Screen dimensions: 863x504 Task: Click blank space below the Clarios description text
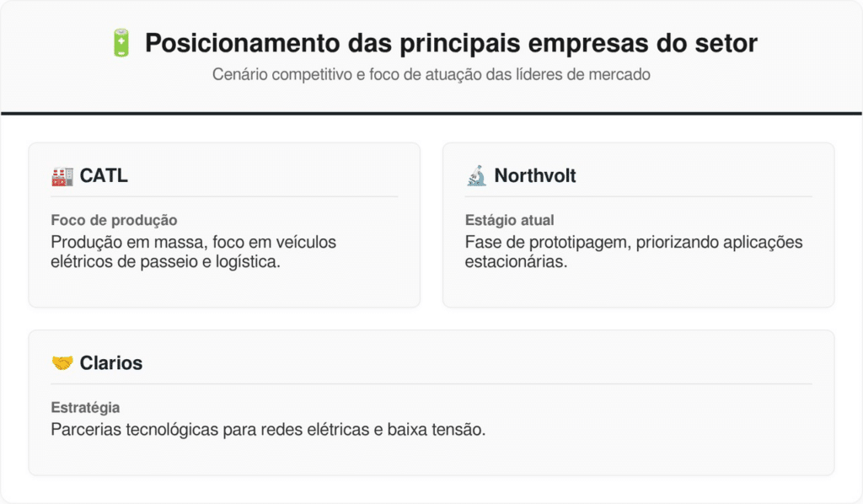tap(431, 458)
